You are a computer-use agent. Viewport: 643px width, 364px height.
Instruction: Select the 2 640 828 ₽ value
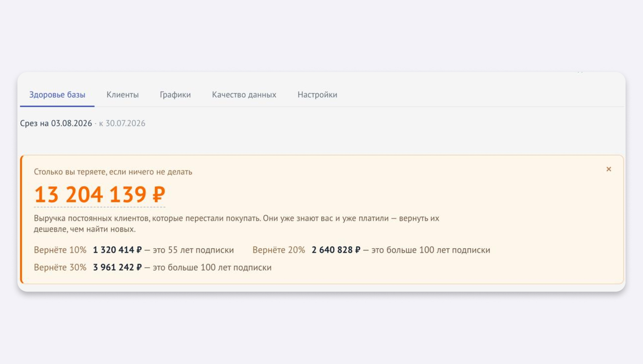(x=336, y=250)
